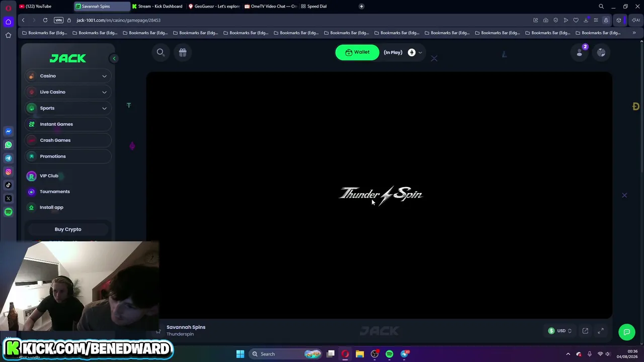The image size is (644, 362).
Task: Open the user profile with notification badge
Action: [x=580, y=52]
